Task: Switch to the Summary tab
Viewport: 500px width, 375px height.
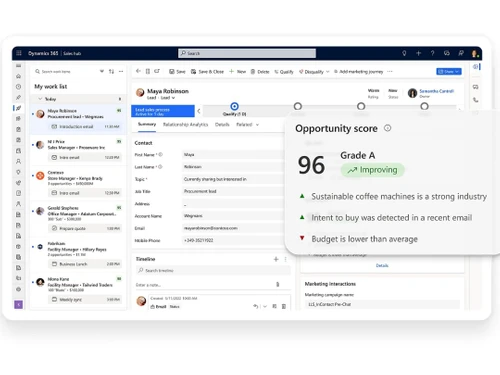Action: coord(147,124)
